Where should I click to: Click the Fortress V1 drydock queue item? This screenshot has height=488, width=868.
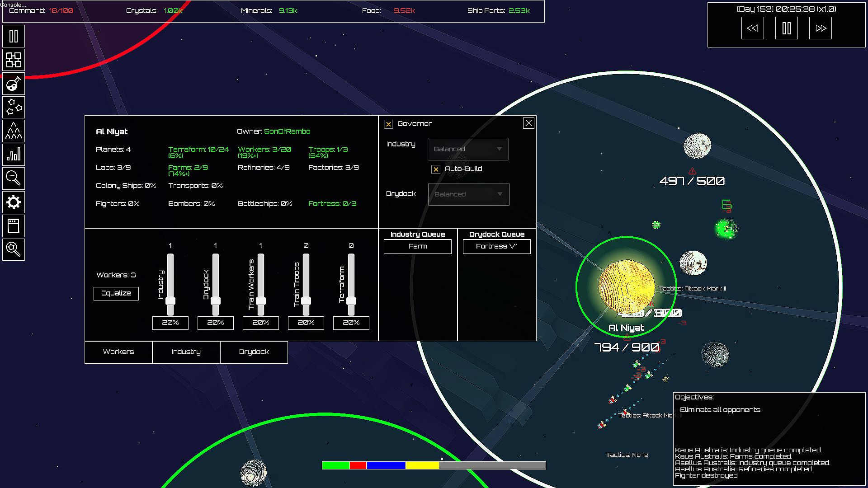pos(496,246)
